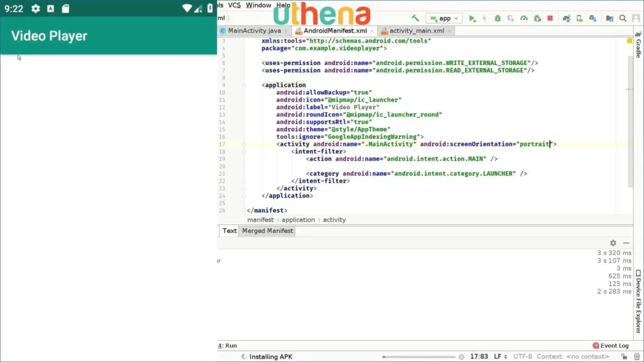
Task: Click the editor vertical scrollbar
Action: click(630, 121)
